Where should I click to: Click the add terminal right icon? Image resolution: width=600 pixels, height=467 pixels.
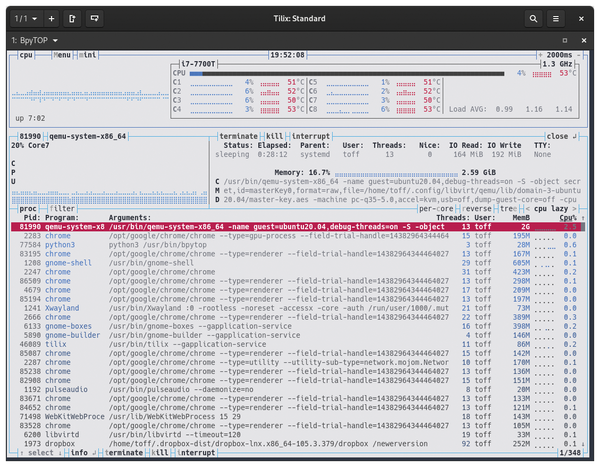tap(72, 19)
